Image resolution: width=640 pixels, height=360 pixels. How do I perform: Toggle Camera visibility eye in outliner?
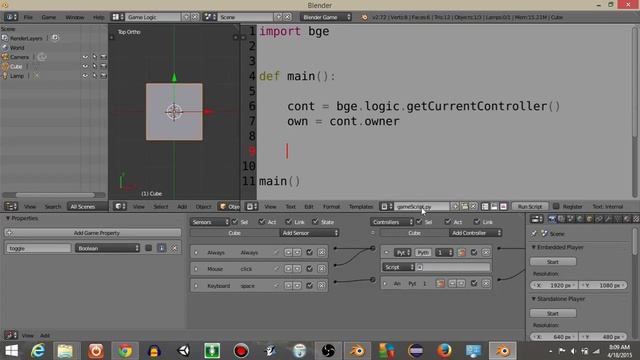coord(85,57)
